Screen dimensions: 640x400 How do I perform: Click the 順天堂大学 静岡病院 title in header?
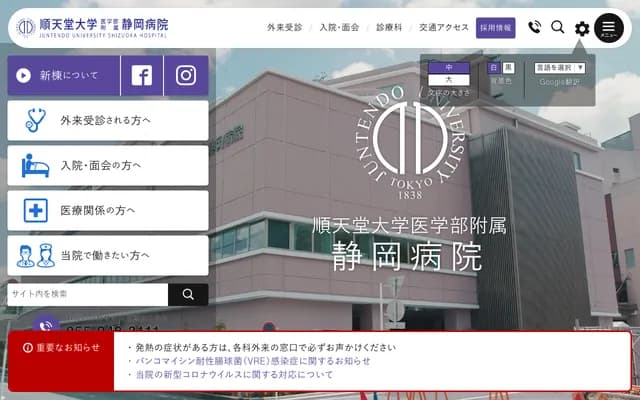[104, 24]
